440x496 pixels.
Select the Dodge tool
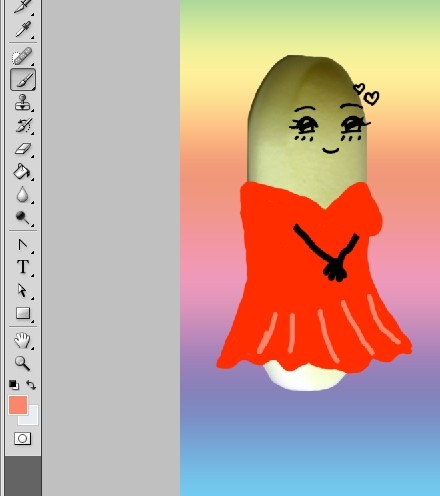(23, 217)
